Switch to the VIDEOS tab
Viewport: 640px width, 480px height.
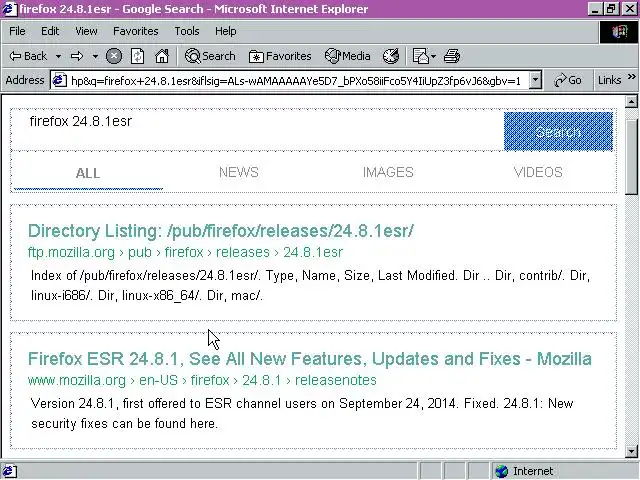click(x=538, y=172)
